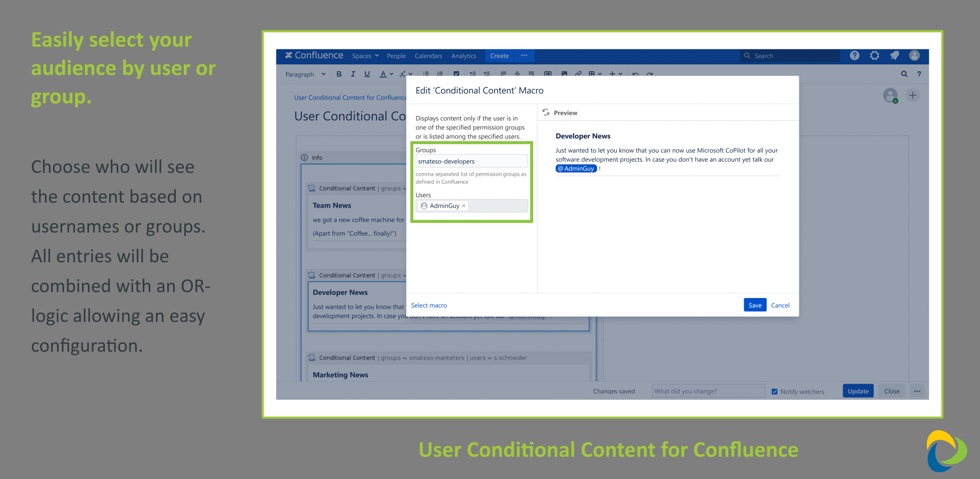This screenshot has width=980, height=479.
Task: Toggle italic formatting in editor toolbar
Action: (x=353, y=74)
